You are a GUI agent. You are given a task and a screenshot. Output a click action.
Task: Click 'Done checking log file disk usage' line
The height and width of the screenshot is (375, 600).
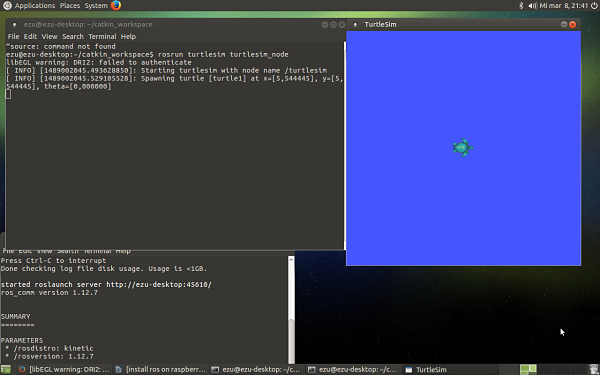point(104,269)
